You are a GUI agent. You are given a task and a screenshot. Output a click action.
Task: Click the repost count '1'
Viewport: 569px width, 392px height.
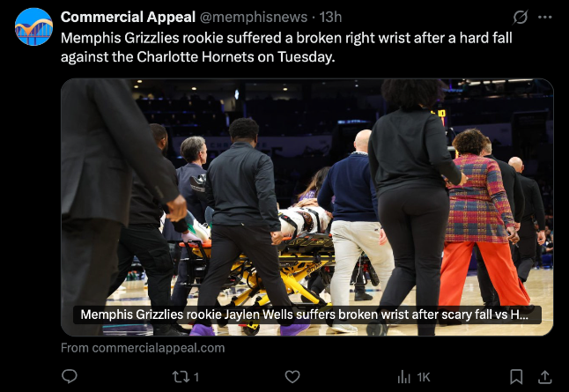196,378
